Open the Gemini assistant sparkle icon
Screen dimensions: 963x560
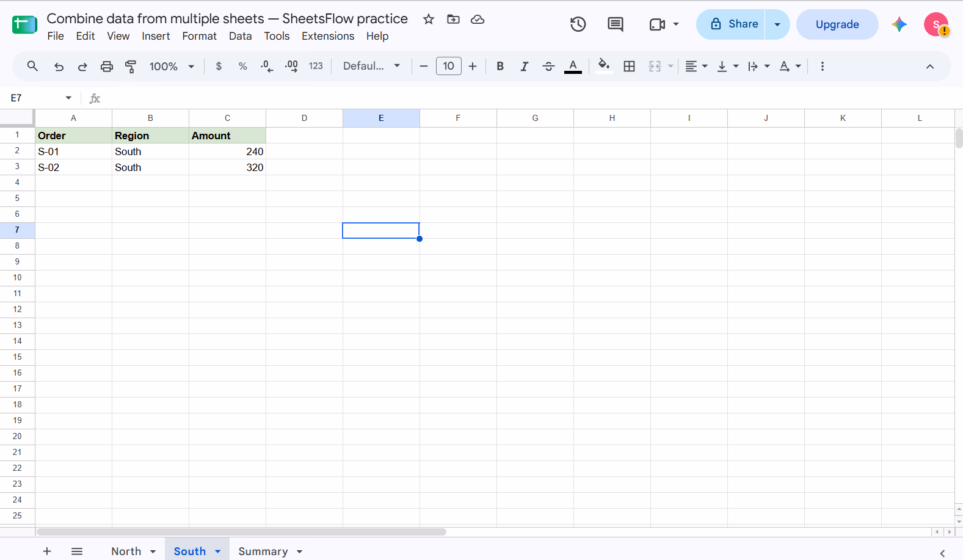point(899,24)
